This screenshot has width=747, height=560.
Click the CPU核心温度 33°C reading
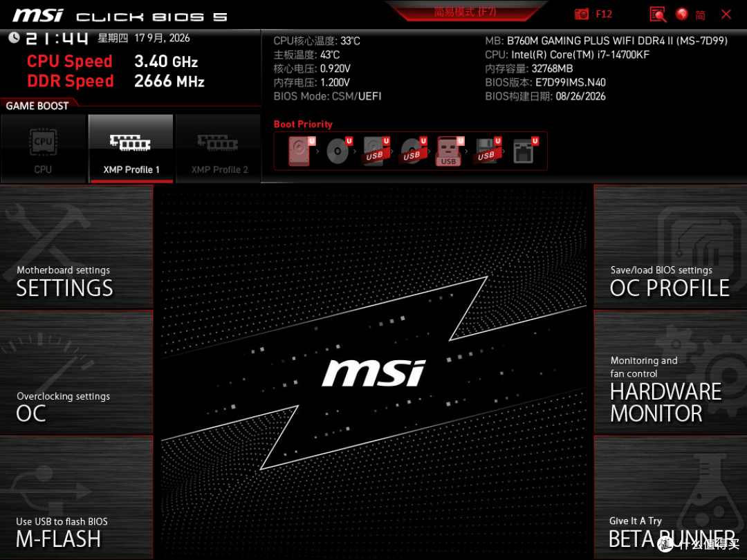point(317,41)
